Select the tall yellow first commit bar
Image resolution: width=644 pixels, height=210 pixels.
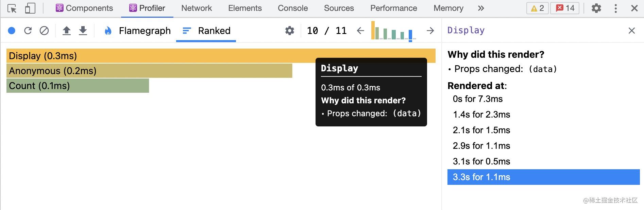click(x=373, y=30)
